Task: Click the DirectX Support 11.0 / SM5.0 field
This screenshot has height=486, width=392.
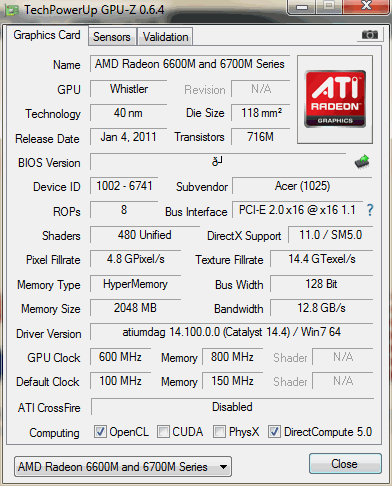Action: click(330, 235)
